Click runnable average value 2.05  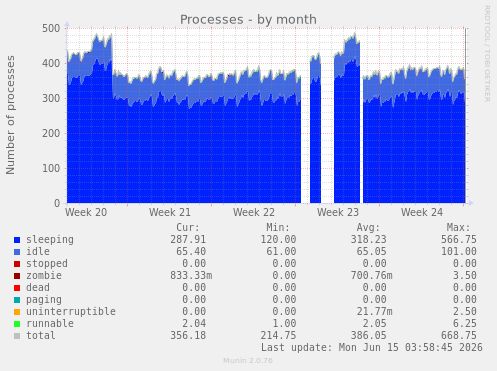click(x=375, y=324)
